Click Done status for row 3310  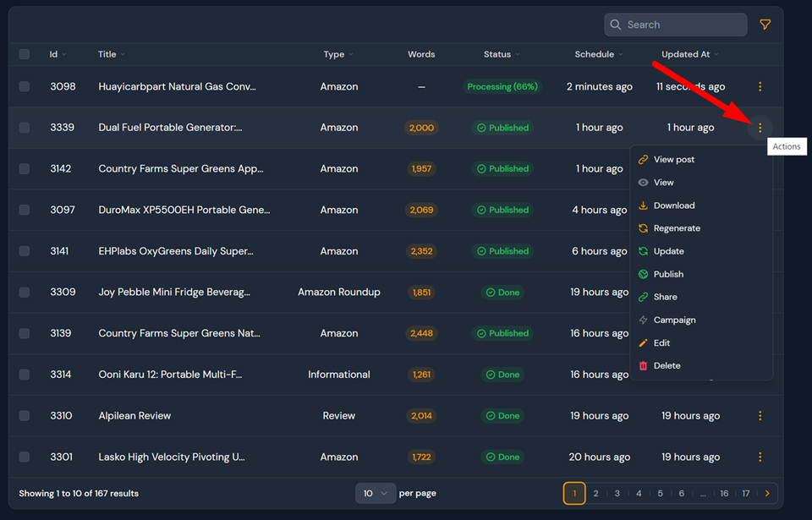(x=502, y=415)
